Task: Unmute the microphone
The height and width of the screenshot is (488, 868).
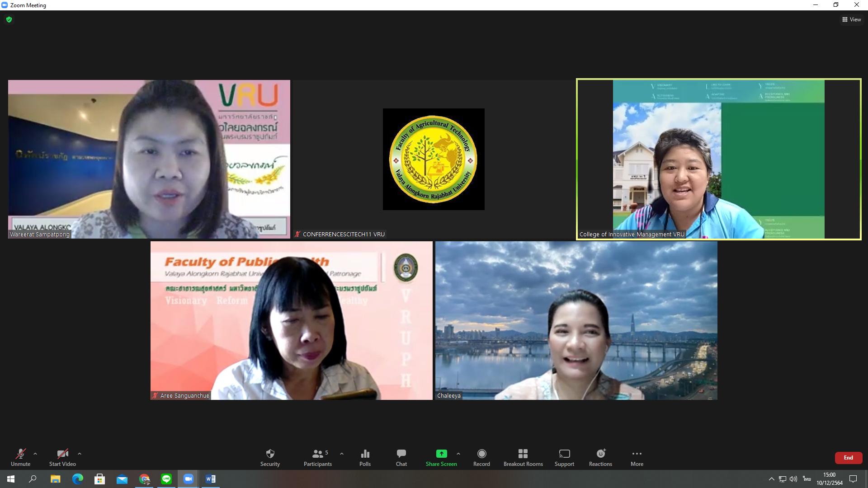Action: 20,457
